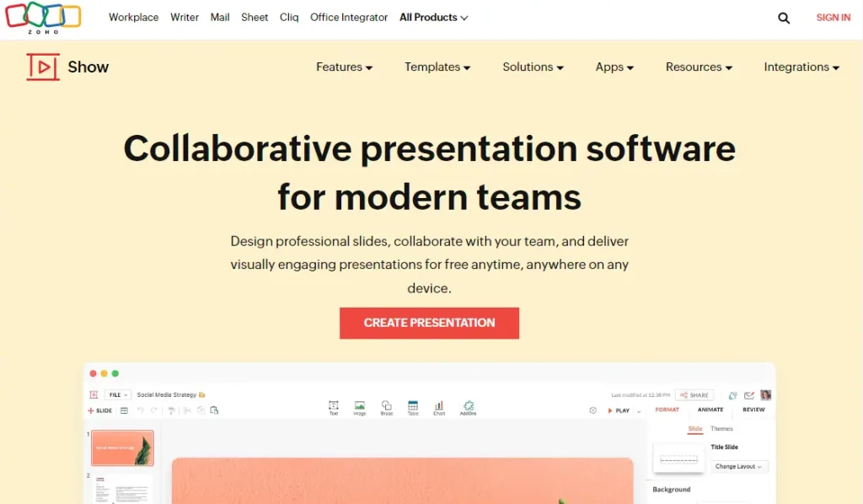
Task: Open the Change Layout dropdown
Action: 739,466
